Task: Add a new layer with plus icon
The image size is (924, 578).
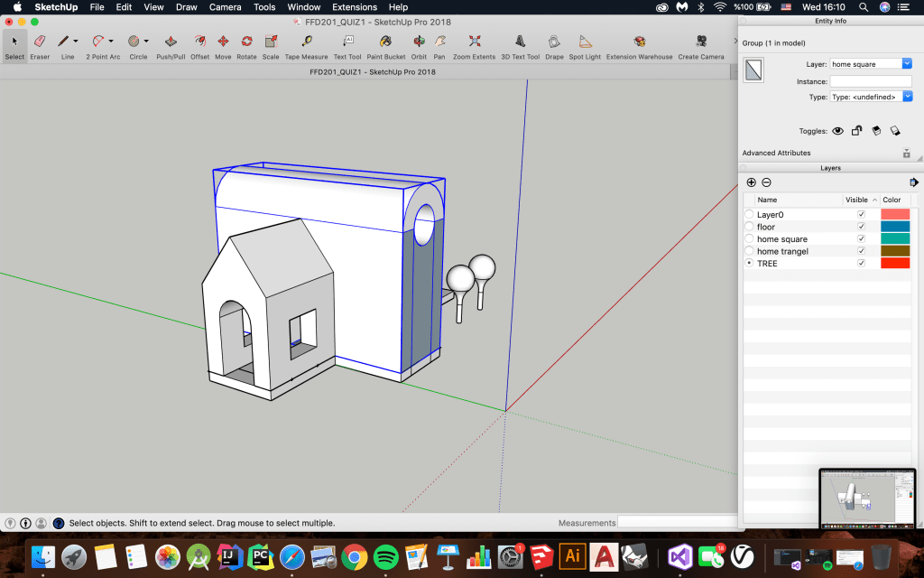Action: tap(752, 182)
